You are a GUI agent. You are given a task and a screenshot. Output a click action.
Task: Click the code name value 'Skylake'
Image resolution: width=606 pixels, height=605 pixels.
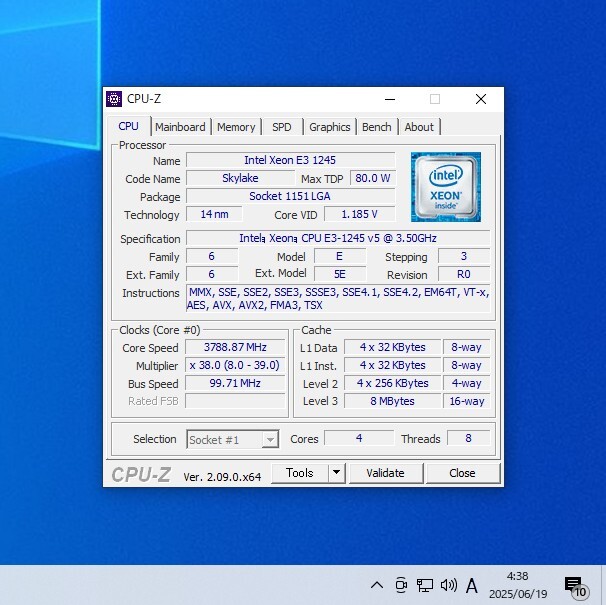[240, 178]
